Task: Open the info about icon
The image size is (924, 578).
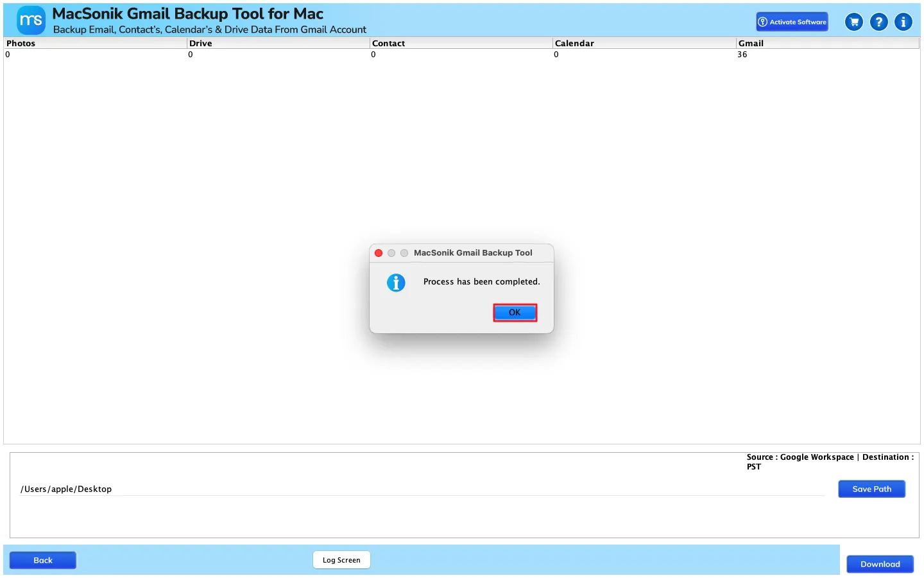Action: pos(903,22)
